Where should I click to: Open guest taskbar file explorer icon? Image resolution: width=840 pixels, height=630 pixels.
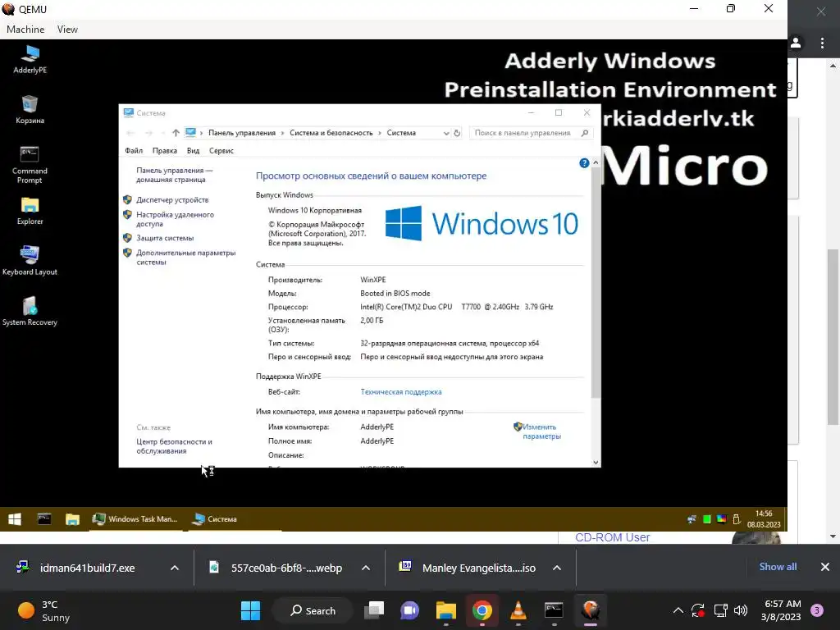(72, 518)
